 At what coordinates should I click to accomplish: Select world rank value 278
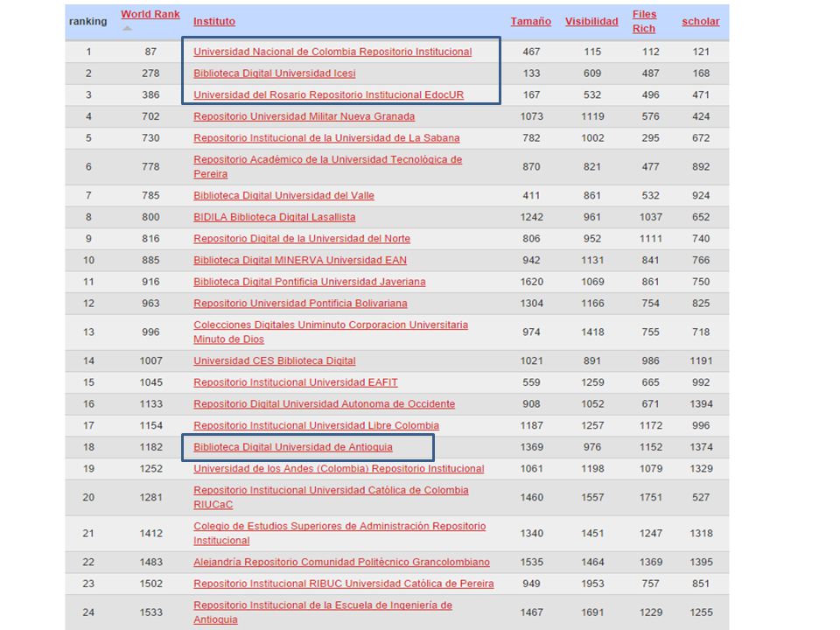(x=150, y=73)
